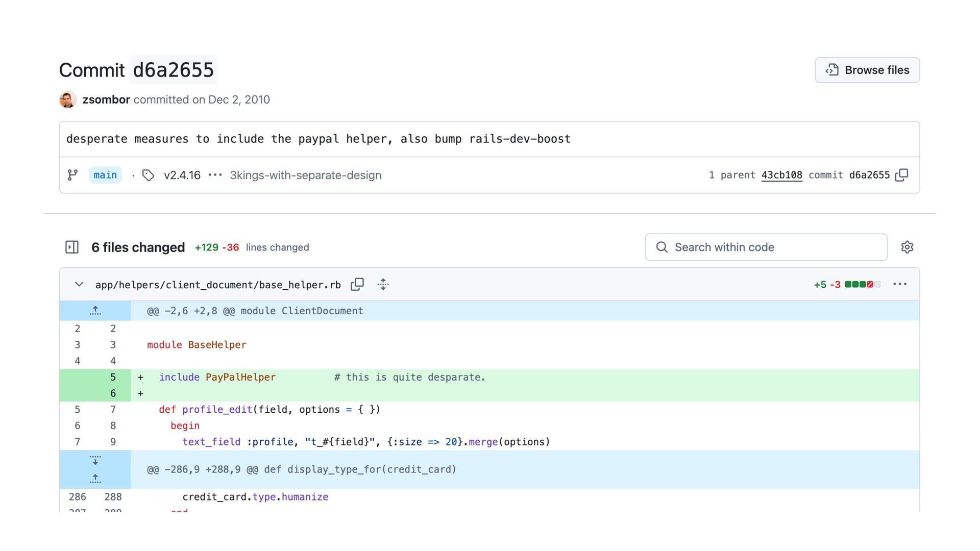Image resolution: width=980 pixels, height=551 pixels.
Task: Expand all lines in base_helper.rb
Action: [x=383, y=285]
